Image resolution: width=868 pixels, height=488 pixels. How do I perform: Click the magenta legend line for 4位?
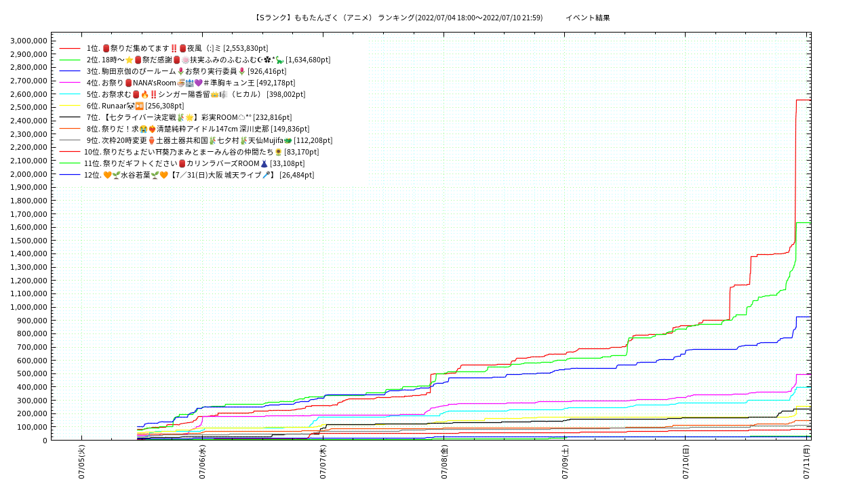click(70, 83)
